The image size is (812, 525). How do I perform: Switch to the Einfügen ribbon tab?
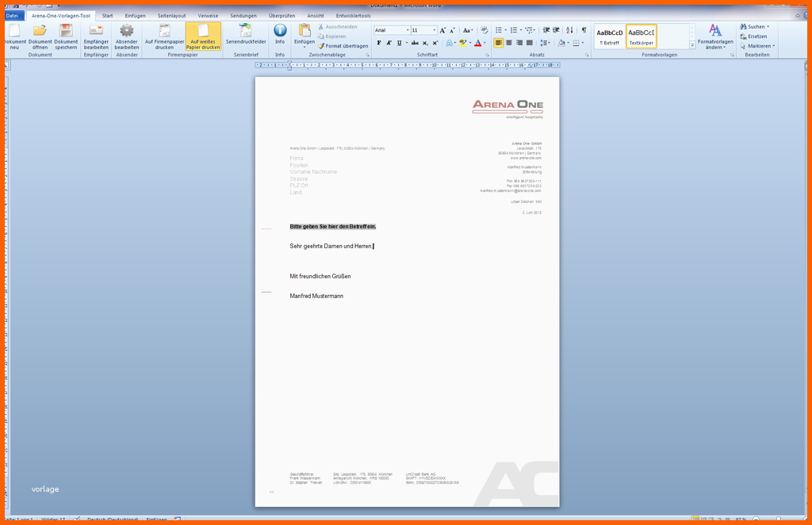pos(135,16)
